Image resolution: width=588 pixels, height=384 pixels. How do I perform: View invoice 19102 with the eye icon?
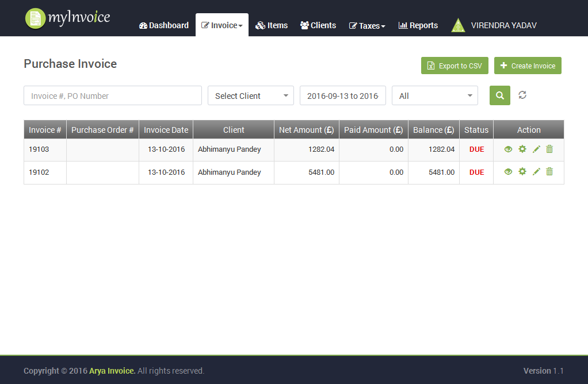pyautogui.click(x=508, y=172)
